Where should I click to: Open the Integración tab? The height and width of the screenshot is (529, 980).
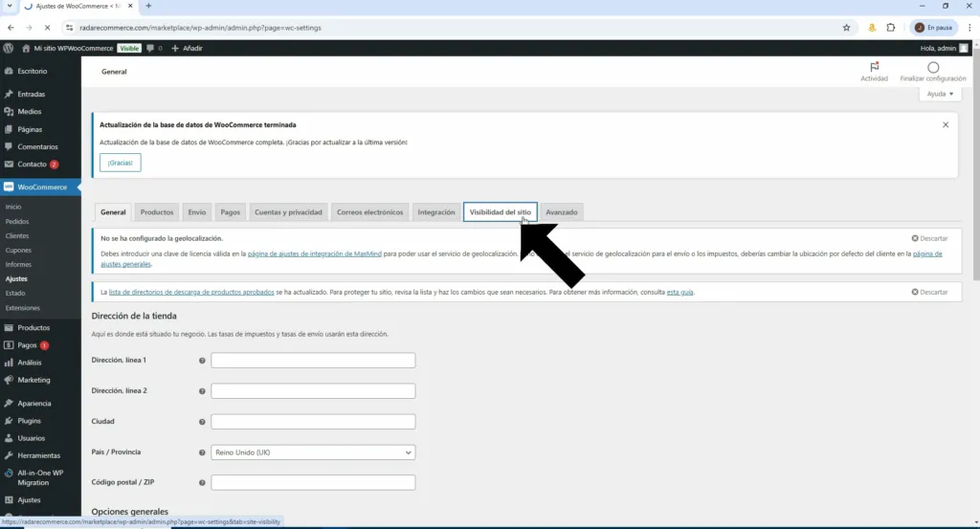(436, 212)
